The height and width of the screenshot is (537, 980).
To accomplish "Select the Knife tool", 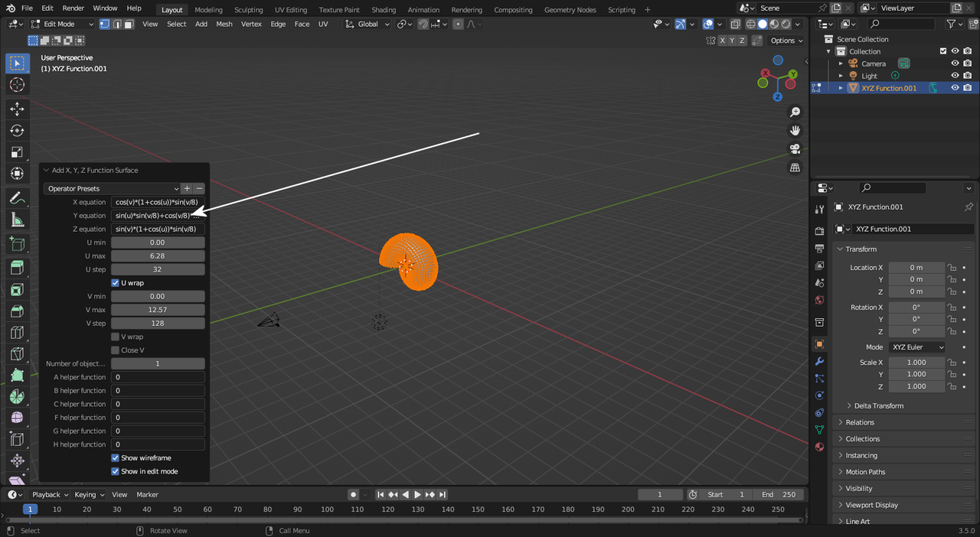I will 17,354.
